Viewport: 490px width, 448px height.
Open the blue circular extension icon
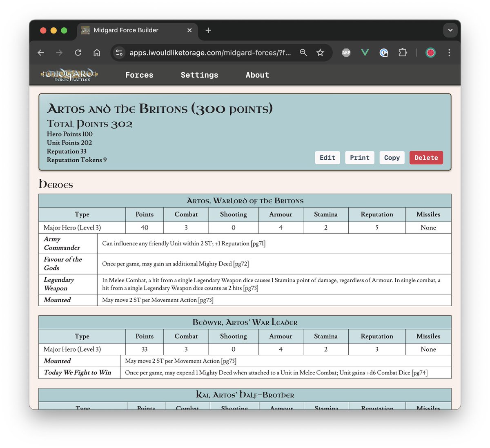click(x=384, y=53)
